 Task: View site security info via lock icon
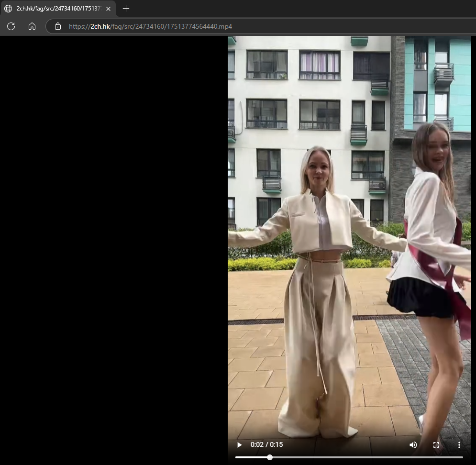click(58, 26)
